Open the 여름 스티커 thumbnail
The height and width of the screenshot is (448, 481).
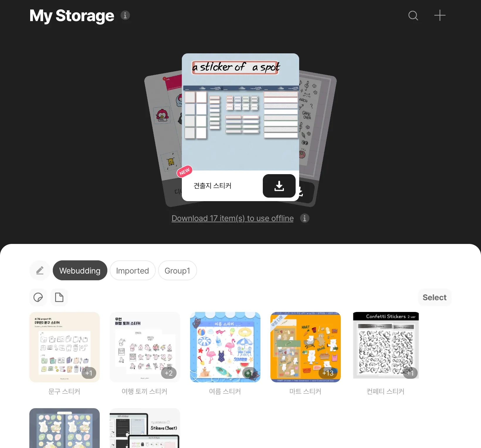225,347
